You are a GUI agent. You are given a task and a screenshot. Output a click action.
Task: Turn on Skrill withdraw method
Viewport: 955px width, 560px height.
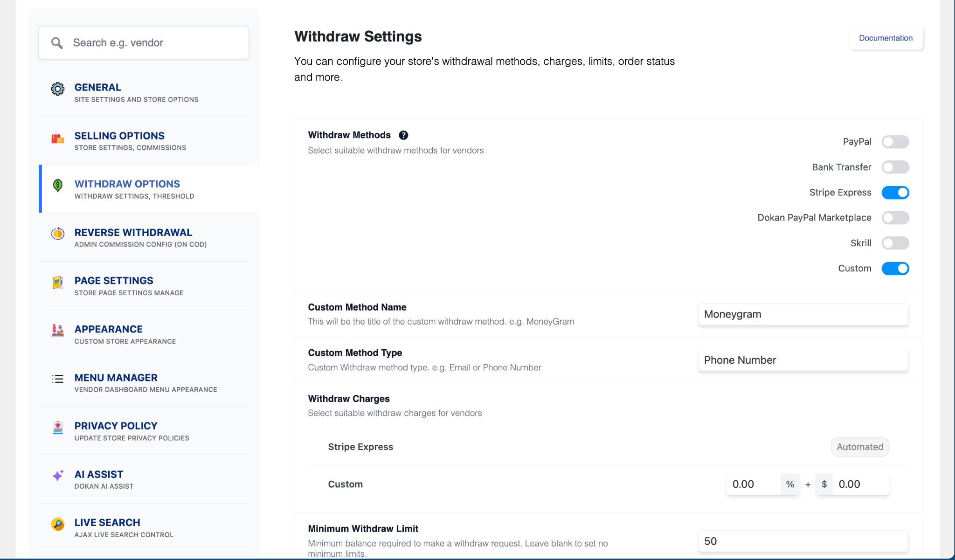(895, 243)
